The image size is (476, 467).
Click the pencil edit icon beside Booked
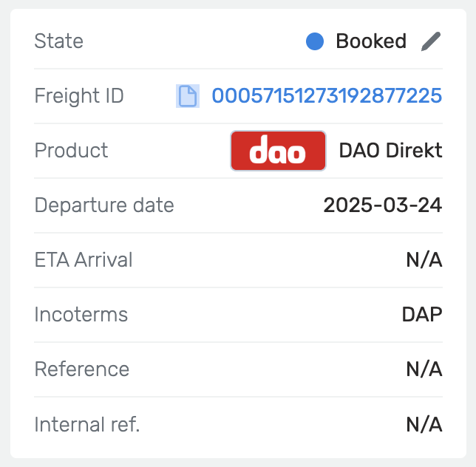pyautogui.click(x=431, y=41)
